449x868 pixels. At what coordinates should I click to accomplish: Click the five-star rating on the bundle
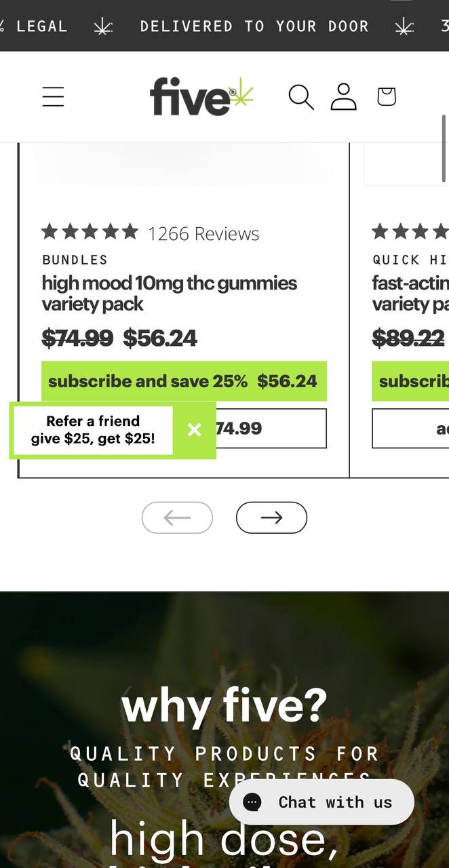coord(90,233)
